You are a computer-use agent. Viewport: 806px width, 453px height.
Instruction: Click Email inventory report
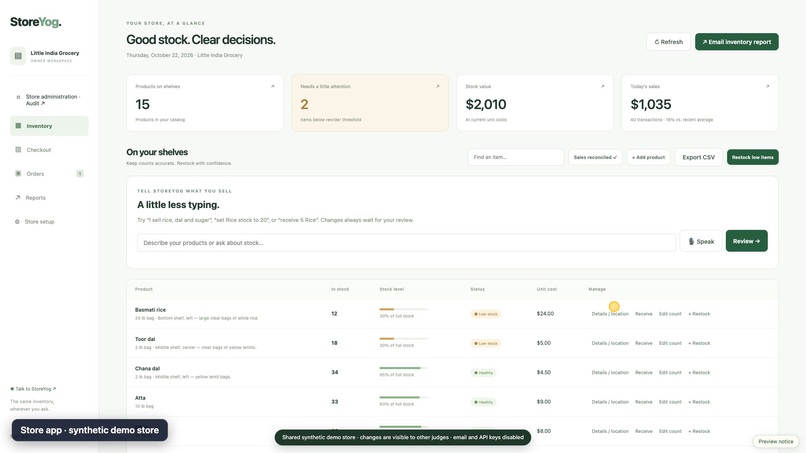[737, 42]
